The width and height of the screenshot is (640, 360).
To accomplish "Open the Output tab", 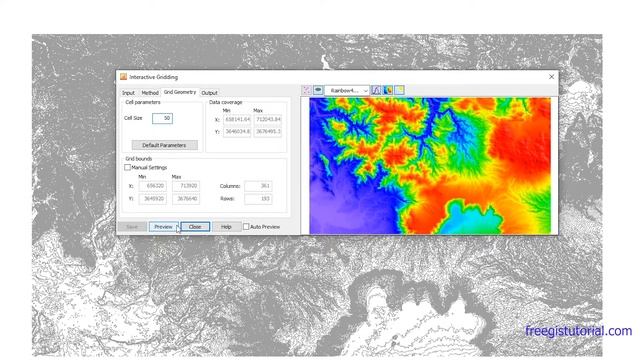I will point(209,93).
